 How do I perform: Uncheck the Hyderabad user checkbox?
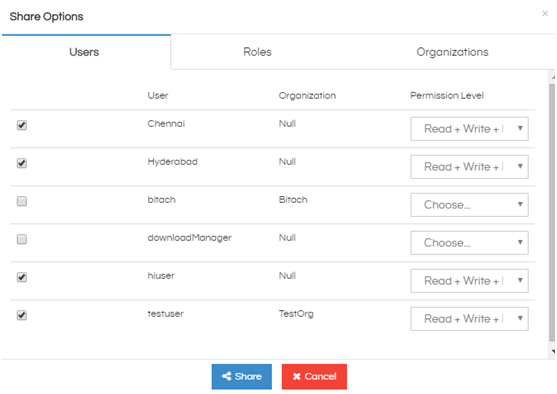[x=22, y=163]
